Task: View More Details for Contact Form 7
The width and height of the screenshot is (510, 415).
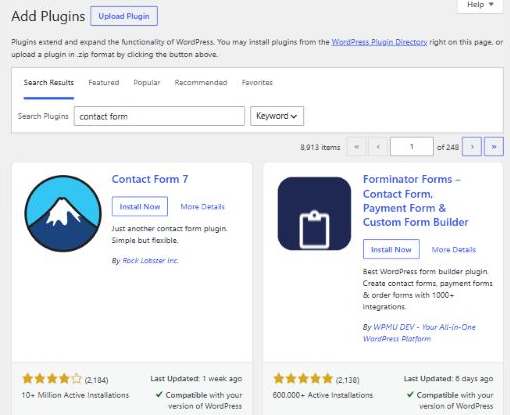Action: [203, 207]
